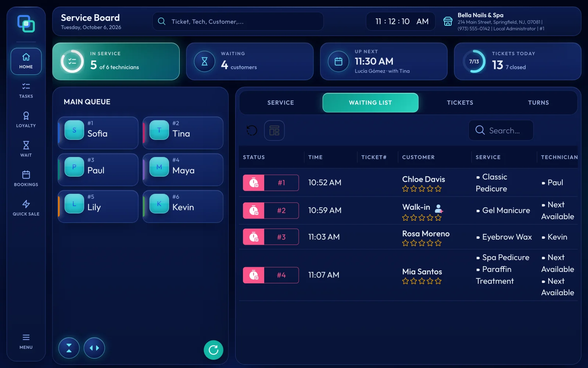Toggle the waiting list layout view
Viewport: 588px width, 368px height.
coord(274,130)
